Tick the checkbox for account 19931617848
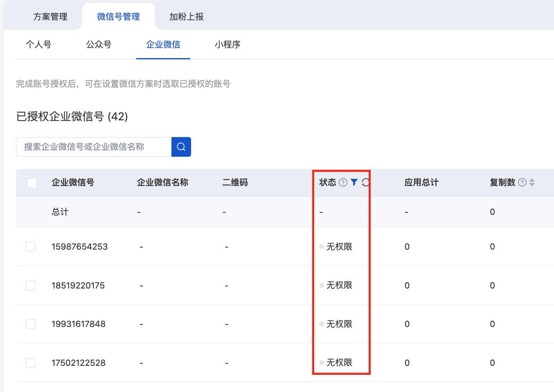 [31, 324]
